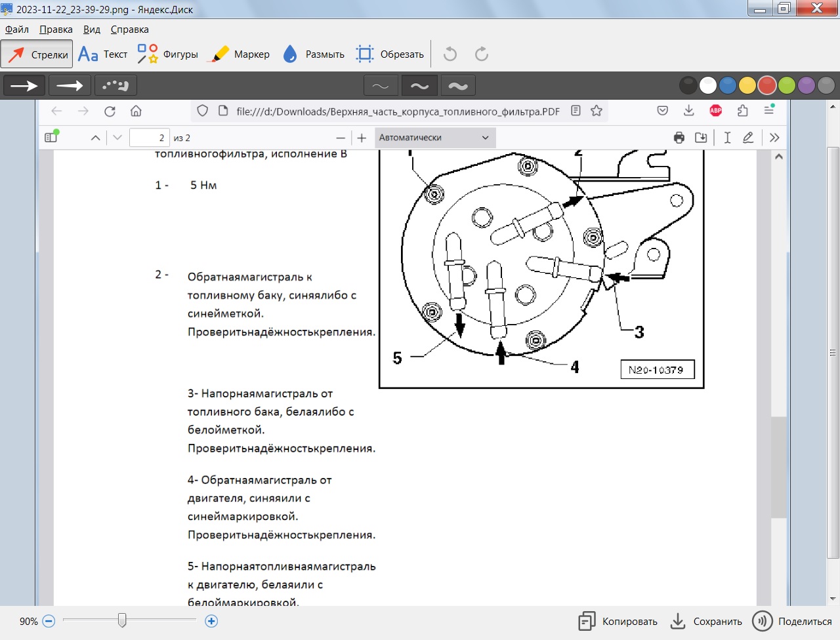Click the browser home icon
Screen dimensions: 840x640
click(136, 111)
